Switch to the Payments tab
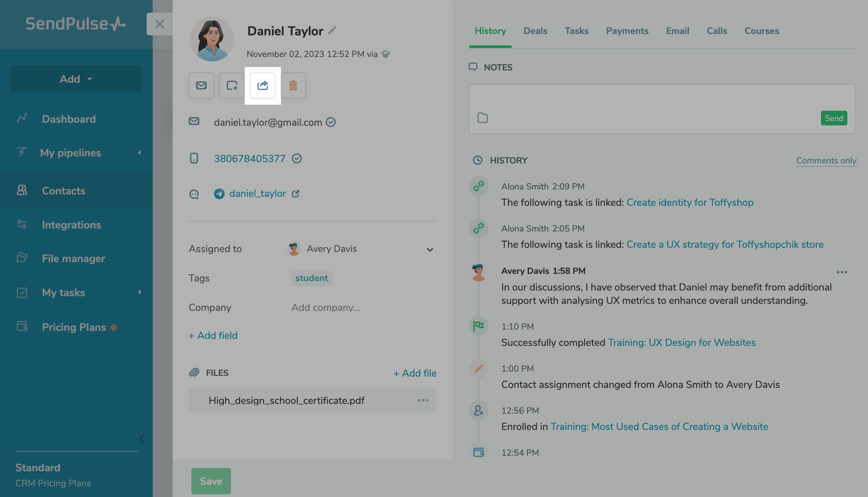The width and height of the screenshot is (868, 497). [x=627, y=31]
